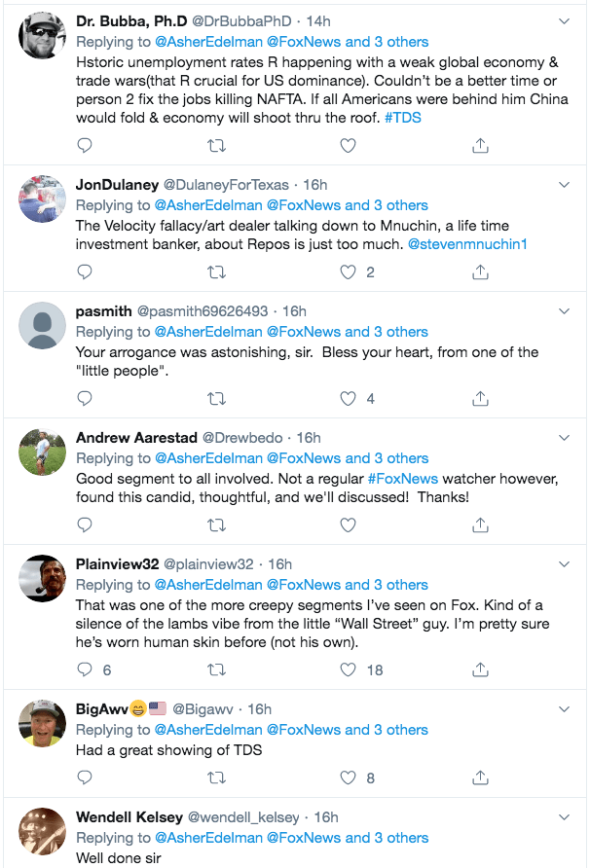Screen dimensions: 590x868
Task: Retweet JonDulaney's tweet
Action: click(216, 271)
